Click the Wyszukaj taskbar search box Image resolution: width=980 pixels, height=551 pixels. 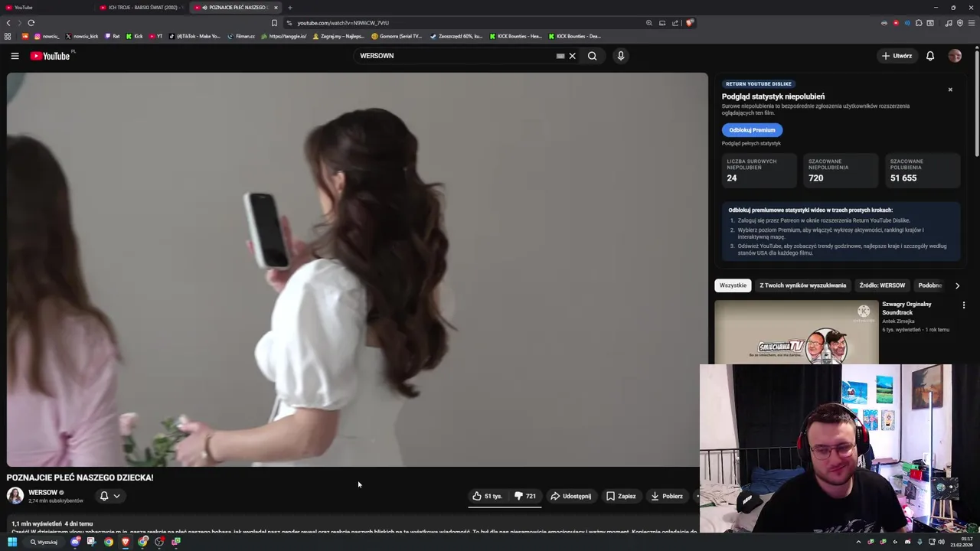(x=44, y=542)
